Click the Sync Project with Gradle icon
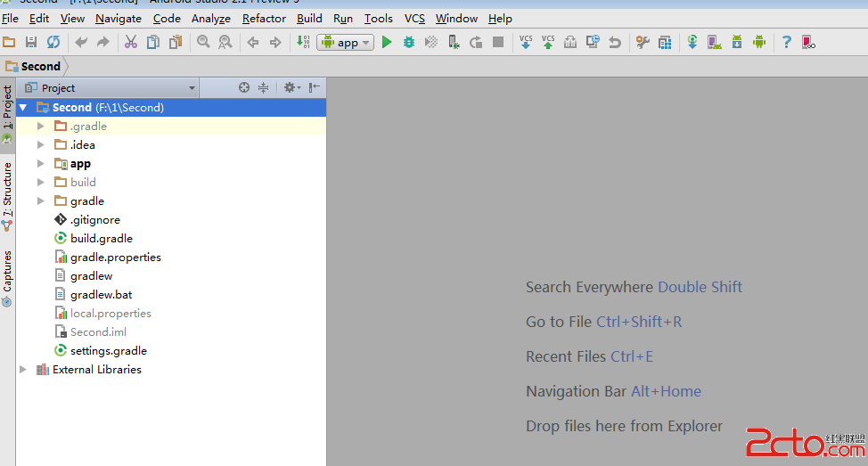 pos(692,42)
